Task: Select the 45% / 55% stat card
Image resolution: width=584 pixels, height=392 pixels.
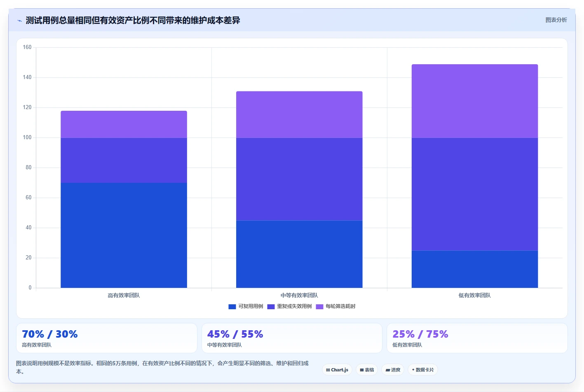Action: pos(292,338)
